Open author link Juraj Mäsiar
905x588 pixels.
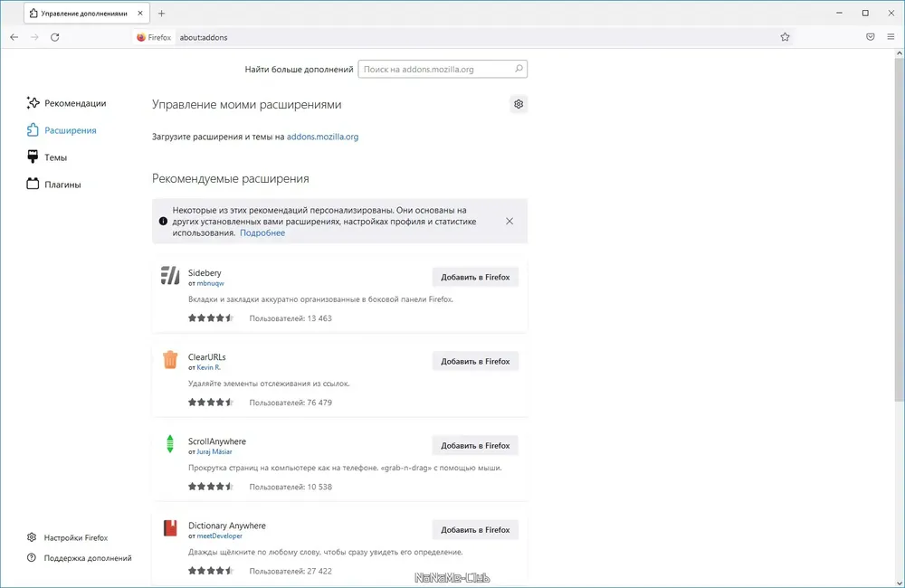214,451
